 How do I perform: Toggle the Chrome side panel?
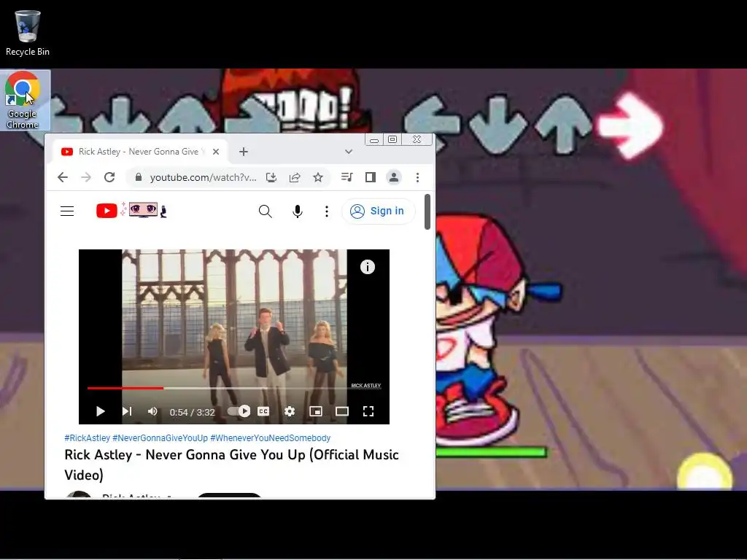point(370,177)
